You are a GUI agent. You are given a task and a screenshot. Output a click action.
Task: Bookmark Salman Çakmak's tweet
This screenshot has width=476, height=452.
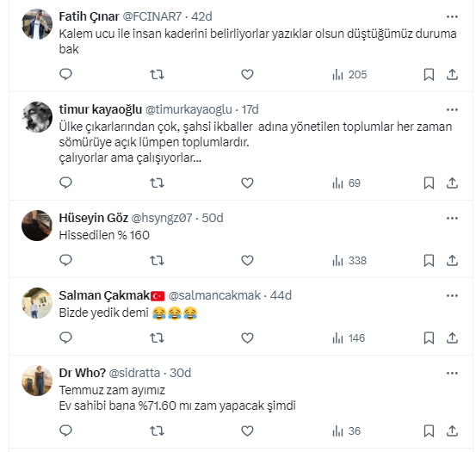429,337
